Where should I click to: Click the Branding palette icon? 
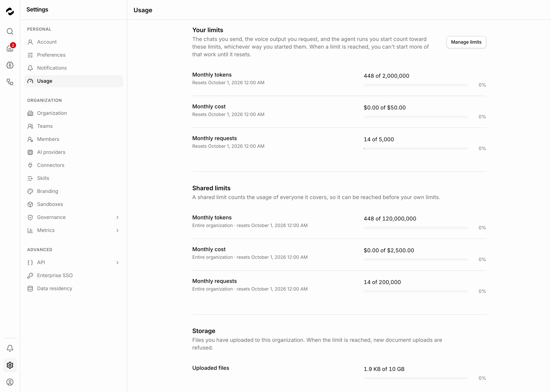[x=30, y=191]
